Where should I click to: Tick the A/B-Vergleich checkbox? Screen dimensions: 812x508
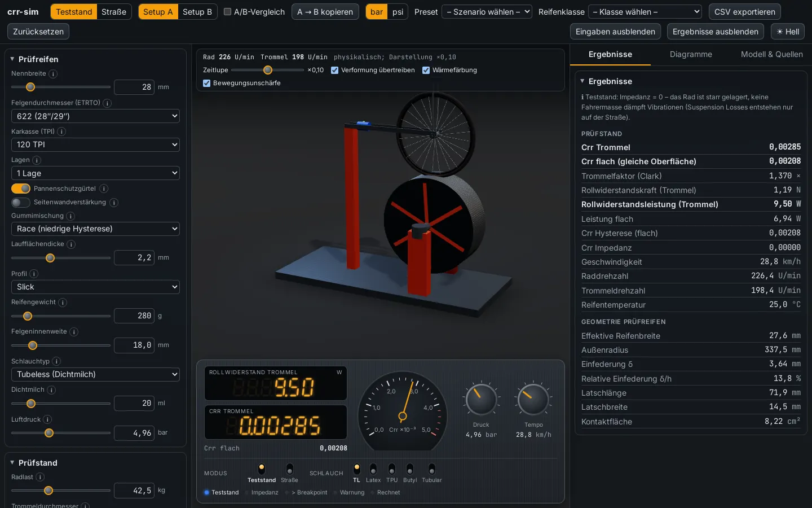click(227, 12)
